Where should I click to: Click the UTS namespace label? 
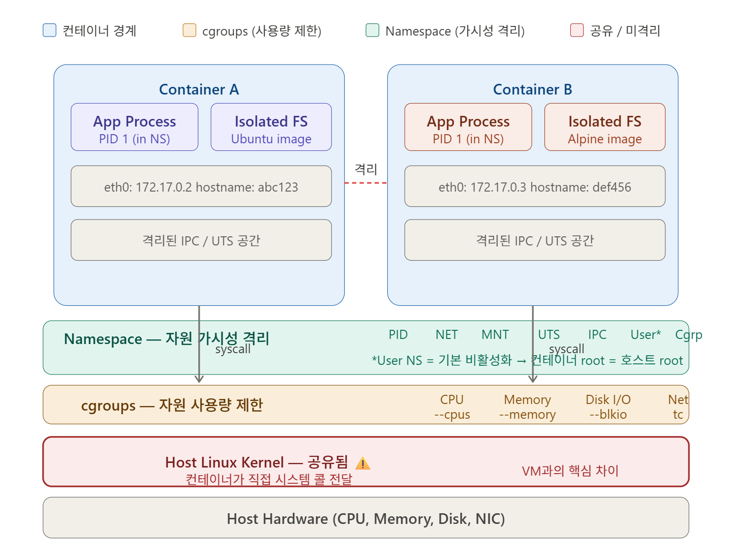tap(549, 335)
